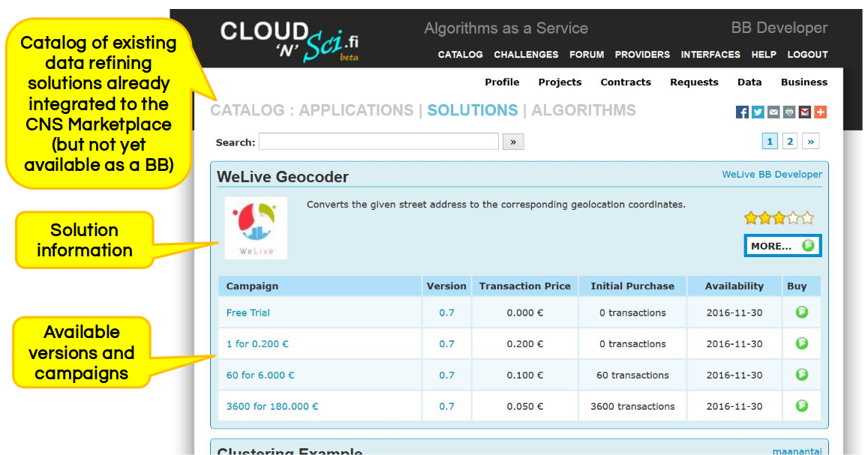868x455 pixels.
Task: Switch to APPLICATIONS catalog tab
Action: (x=356, y=111)
